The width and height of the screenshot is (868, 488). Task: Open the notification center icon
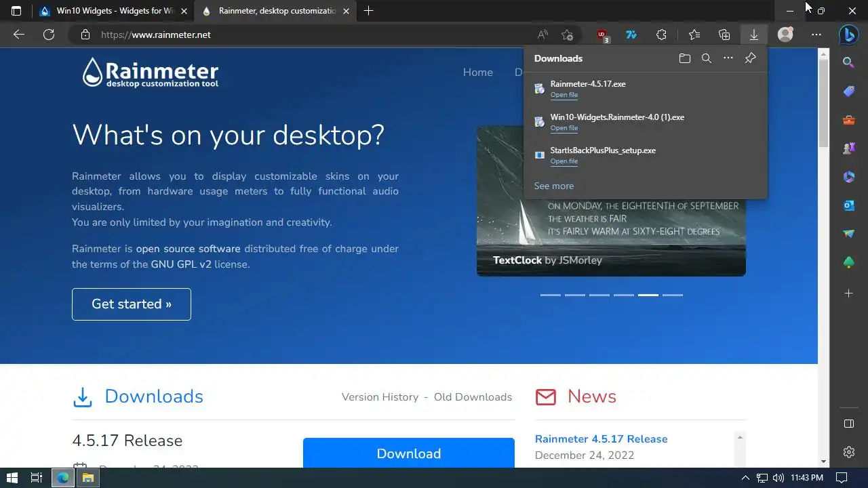click(842, 478)
